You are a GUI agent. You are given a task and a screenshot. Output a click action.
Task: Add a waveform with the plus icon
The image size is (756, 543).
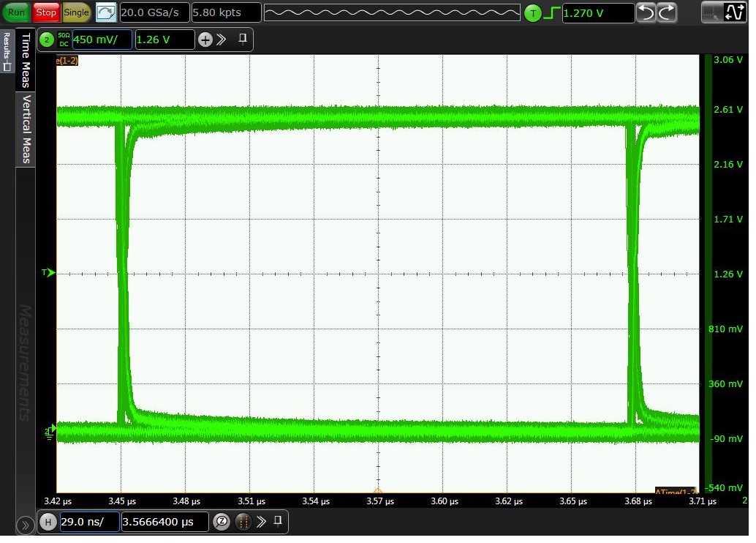[x=205, y=40]
